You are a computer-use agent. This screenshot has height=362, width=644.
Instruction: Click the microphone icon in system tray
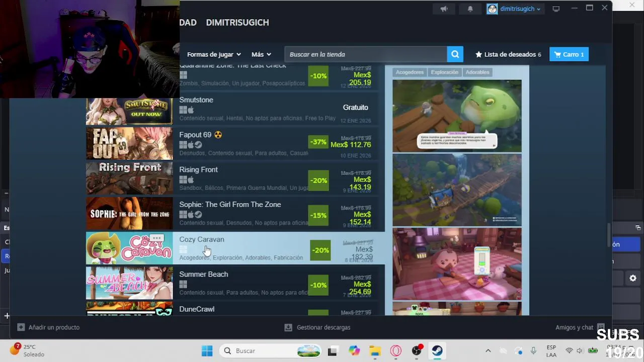533,351
